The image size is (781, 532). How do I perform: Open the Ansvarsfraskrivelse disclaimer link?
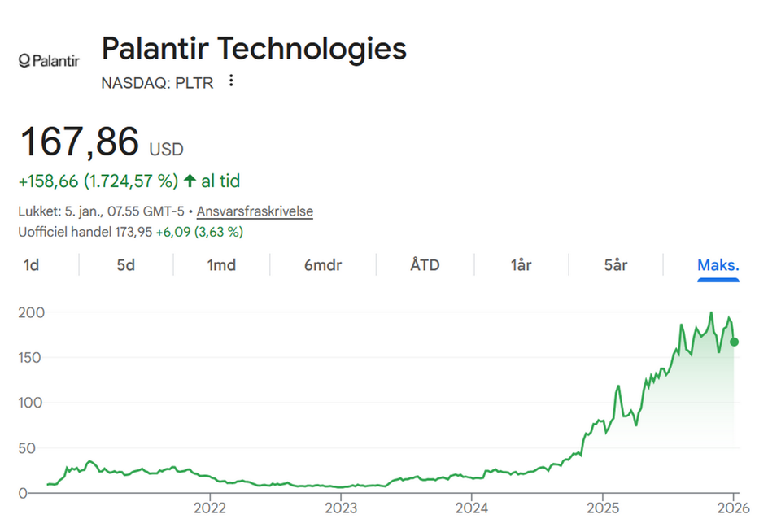pos(255,211)
